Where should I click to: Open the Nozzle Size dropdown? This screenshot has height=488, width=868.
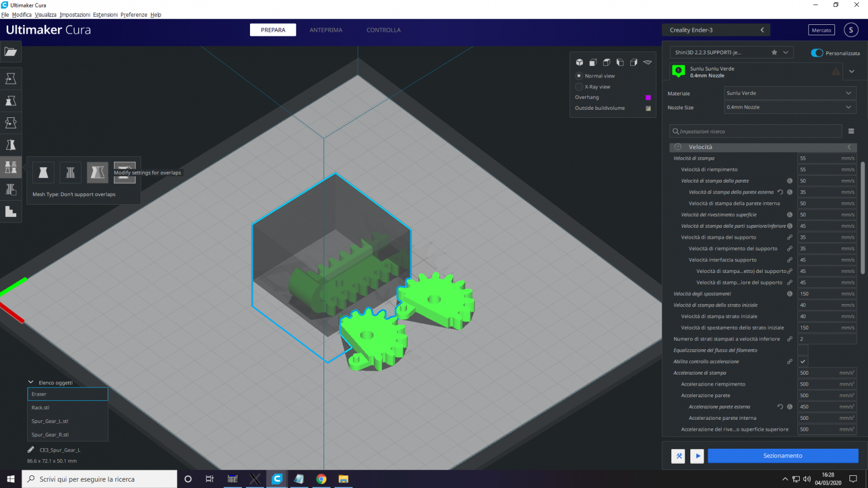(790, 107)
